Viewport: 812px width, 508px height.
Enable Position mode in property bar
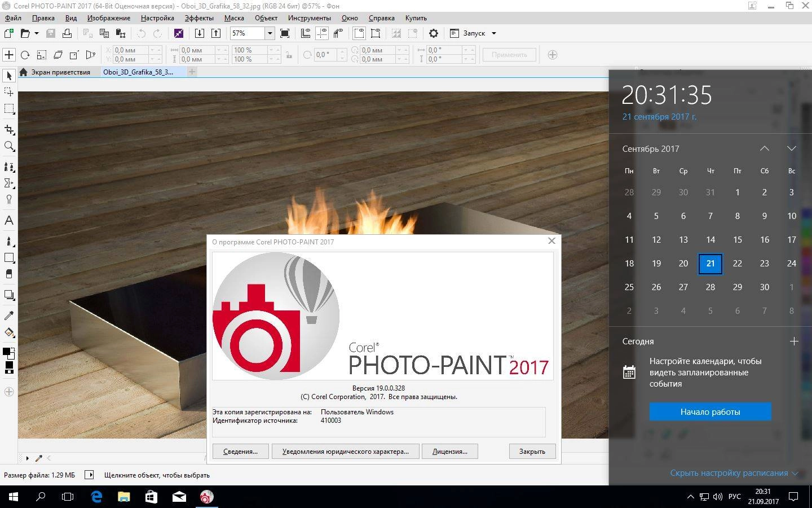(x=9, y=55)
